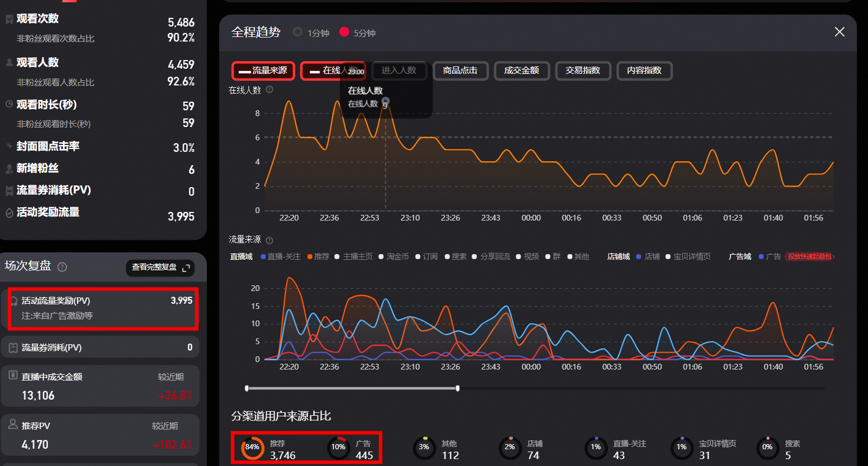Screen dimensions: 868x466
Task: Click the +36.8% change figure
Action: (x=175, y=396)
